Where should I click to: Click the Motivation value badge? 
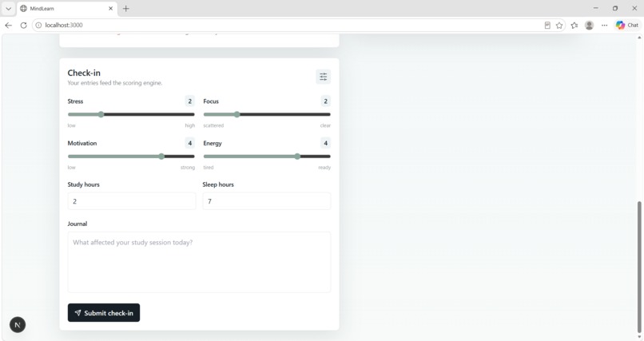[x=189, y=143]
